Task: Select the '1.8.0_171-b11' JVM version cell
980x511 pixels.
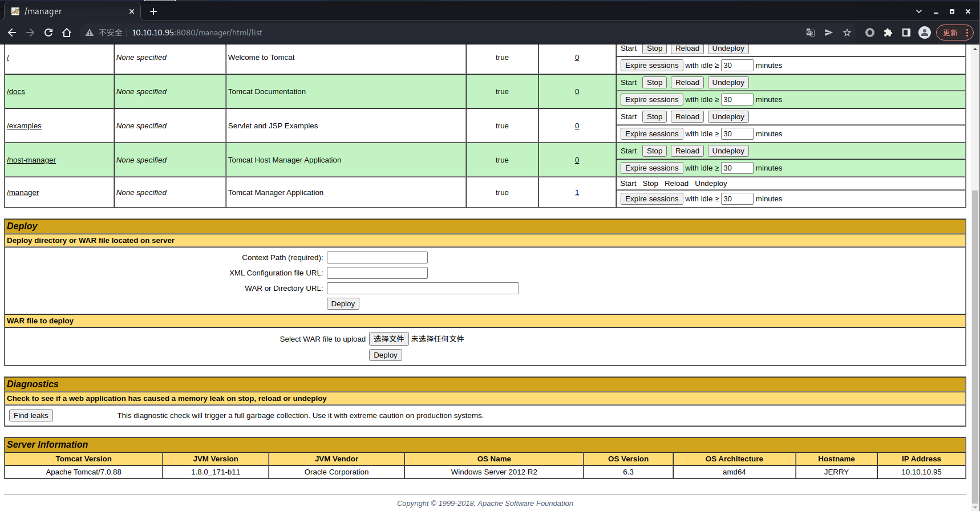Action: pyautogui.click(x=216, y=472)
